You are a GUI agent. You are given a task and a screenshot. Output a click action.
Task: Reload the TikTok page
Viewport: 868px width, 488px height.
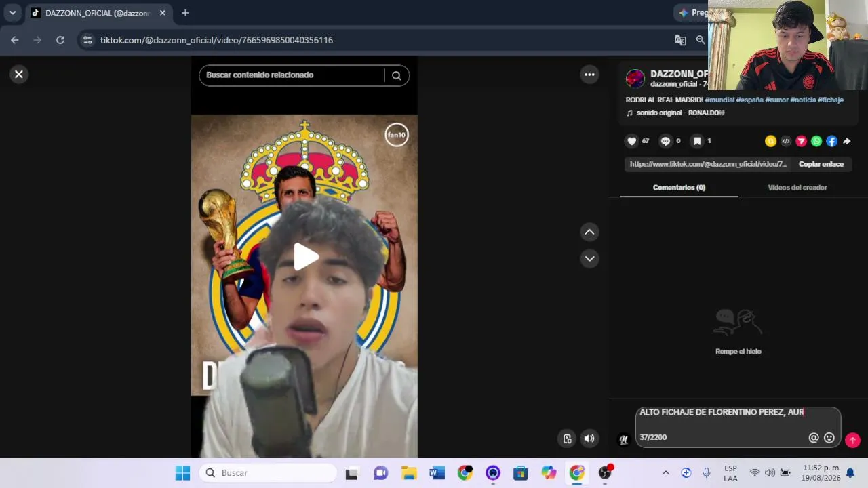tap(60, 40)
